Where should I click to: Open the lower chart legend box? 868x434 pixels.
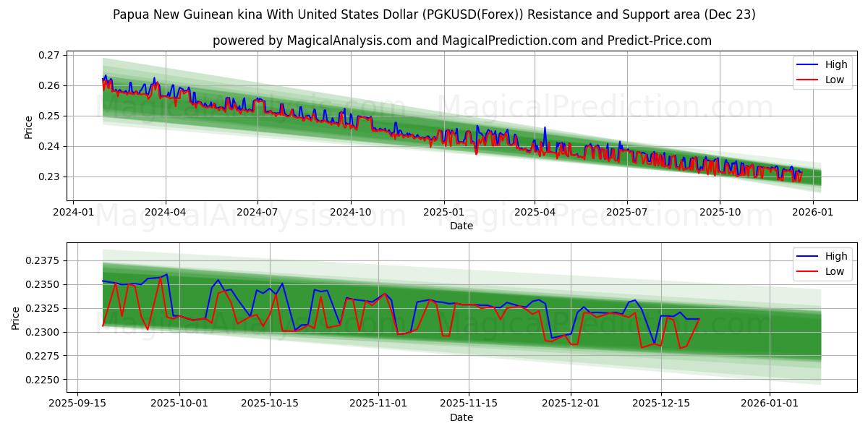tap(821, 263)
